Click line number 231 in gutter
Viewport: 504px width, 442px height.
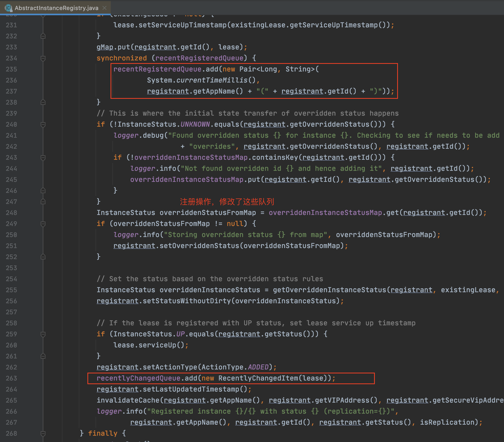[x=11, y=25]
